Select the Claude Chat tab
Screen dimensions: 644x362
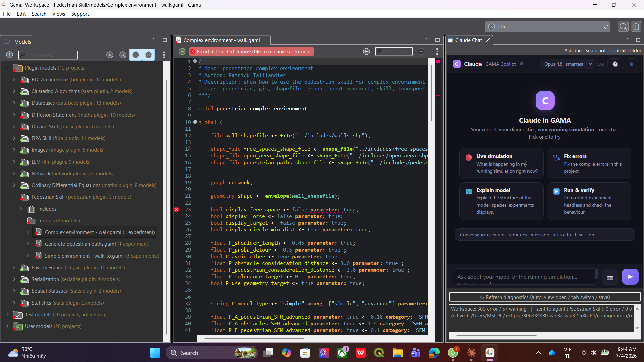tap(468, 40)
